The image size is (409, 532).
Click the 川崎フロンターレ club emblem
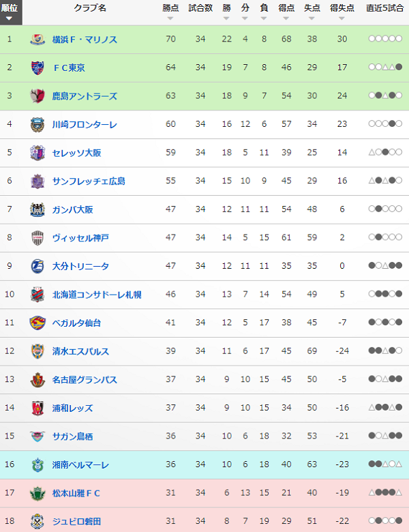point(37,125)
